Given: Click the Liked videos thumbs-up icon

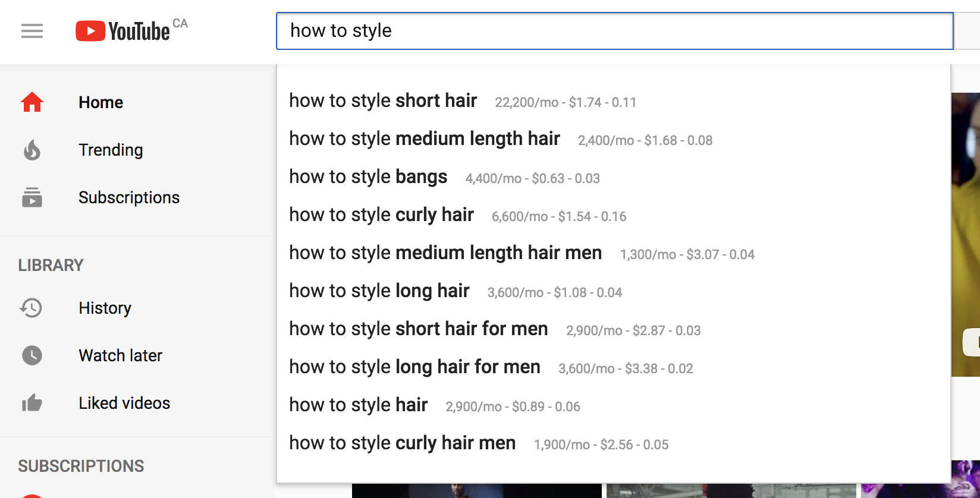Looking at the screenshot, I should (x=32, y=403).
